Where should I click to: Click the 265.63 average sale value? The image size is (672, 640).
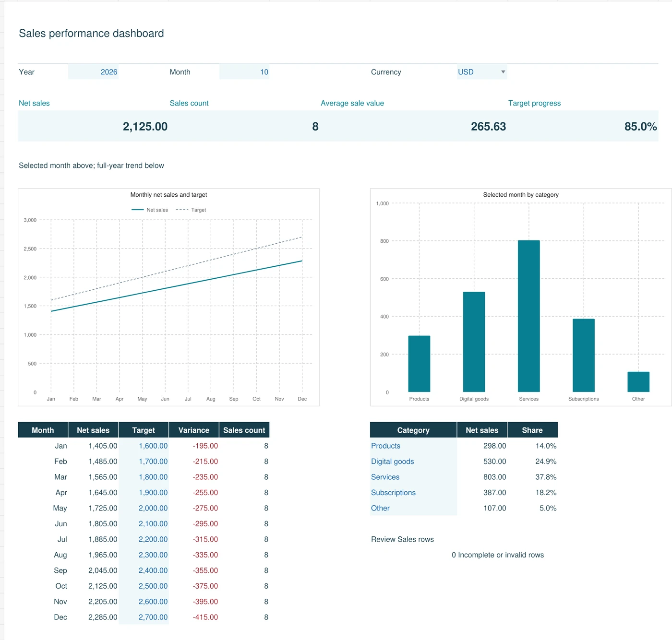tap(488, 127)
